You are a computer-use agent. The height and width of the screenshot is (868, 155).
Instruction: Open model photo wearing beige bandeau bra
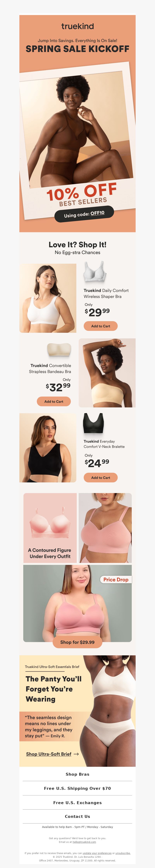(x=107, y=373)
